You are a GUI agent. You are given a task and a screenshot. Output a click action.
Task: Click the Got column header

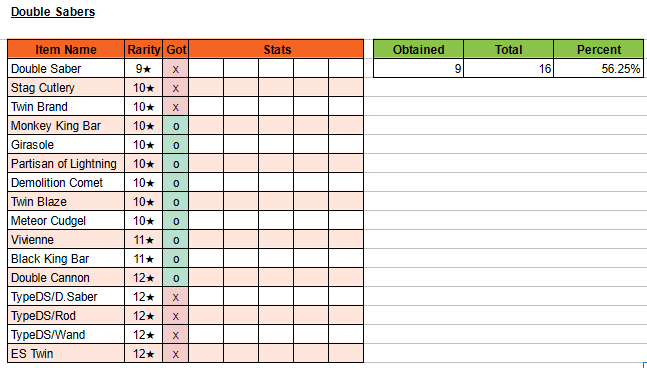point(176,50)
